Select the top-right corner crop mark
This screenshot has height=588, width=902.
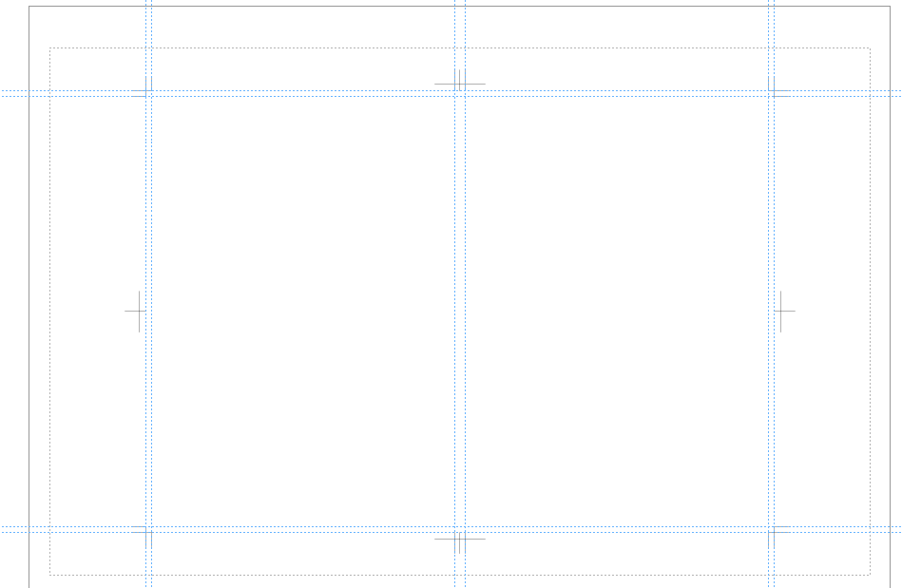(x=778, y=86)
